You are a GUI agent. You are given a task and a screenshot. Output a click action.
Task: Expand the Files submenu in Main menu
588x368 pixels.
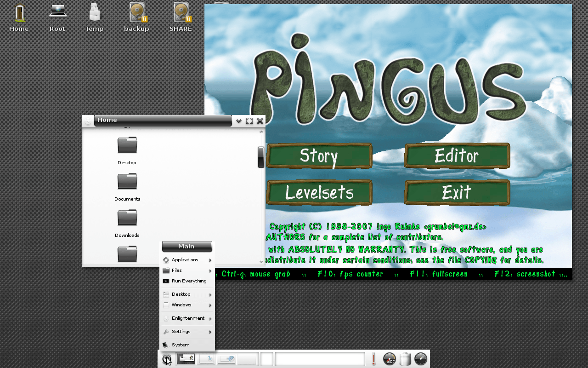click(x=187, y=270)
